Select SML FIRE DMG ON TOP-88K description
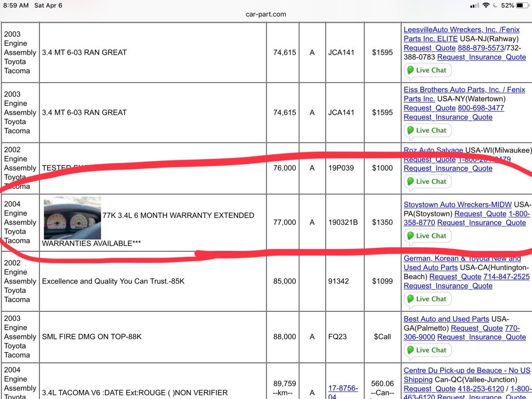The width and height of the screenshot is (532, 399). click(x=92, y=337)
